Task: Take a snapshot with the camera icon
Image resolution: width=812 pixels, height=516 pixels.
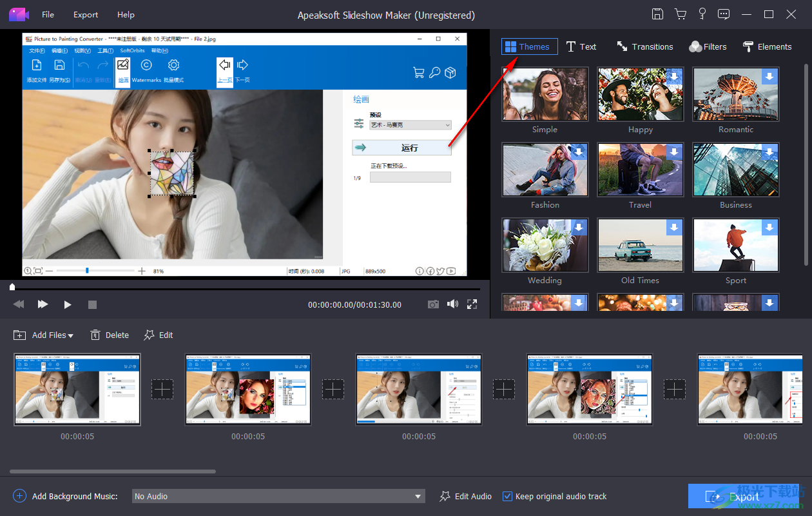Action: point(434,304)
